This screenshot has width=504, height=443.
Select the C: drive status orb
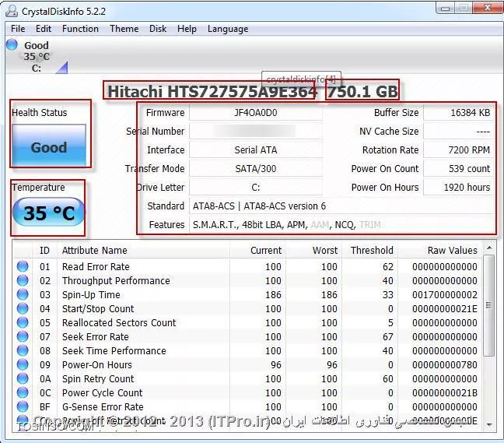pyautogui.click(x=12, y=44)
